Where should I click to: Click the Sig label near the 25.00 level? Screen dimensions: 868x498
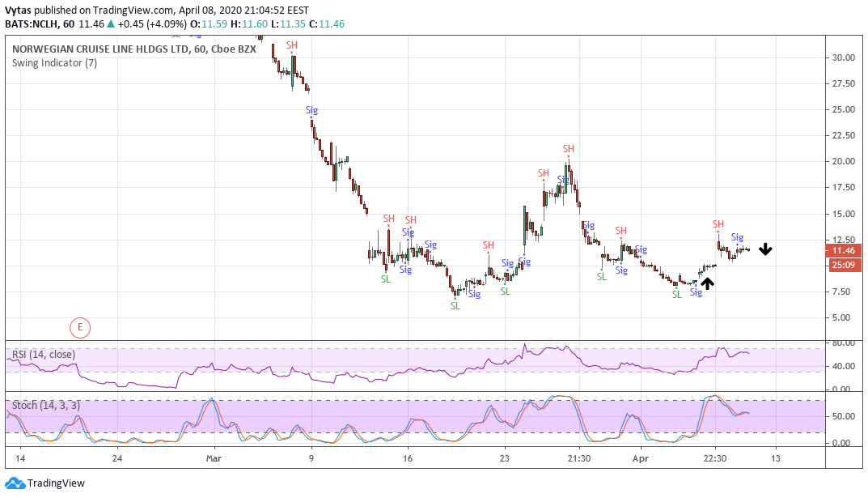(x=311, y=110)
